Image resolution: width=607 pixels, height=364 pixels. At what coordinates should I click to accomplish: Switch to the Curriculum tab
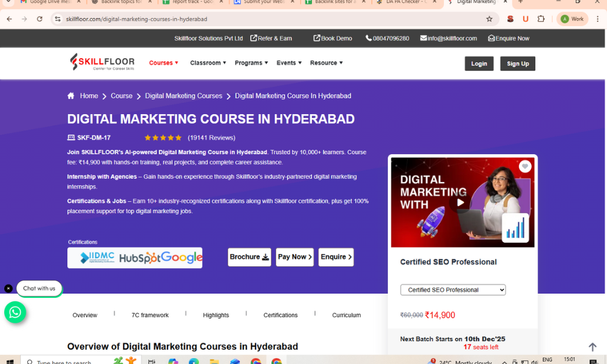[346, 315]
